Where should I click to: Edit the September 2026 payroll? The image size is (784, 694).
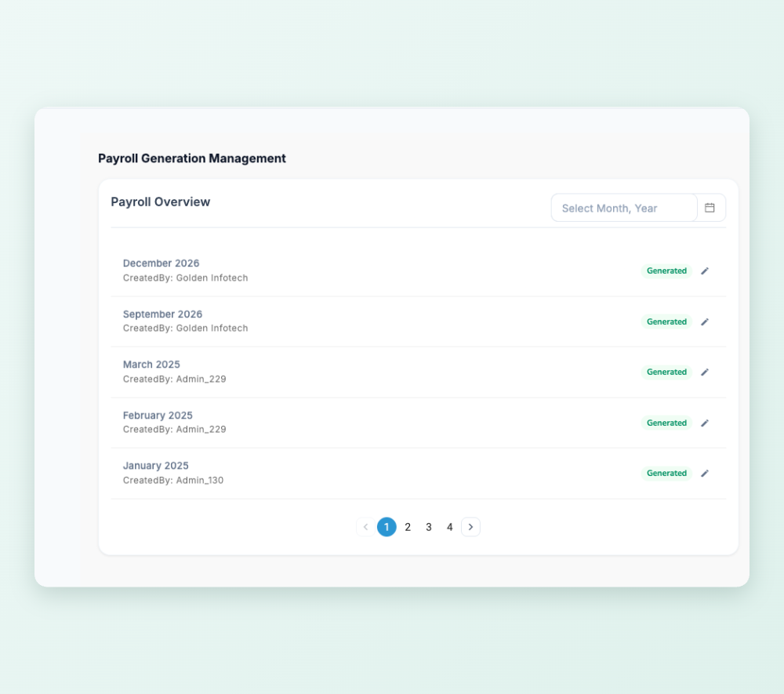(x=705, y=322)
